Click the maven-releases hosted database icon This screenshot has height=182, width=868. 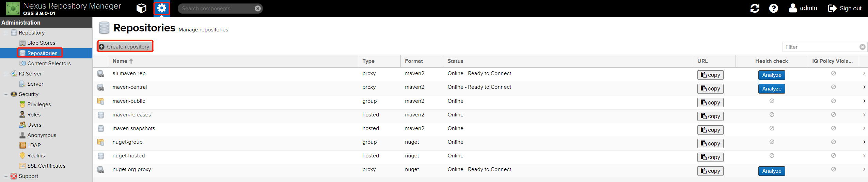pos(101,115)
